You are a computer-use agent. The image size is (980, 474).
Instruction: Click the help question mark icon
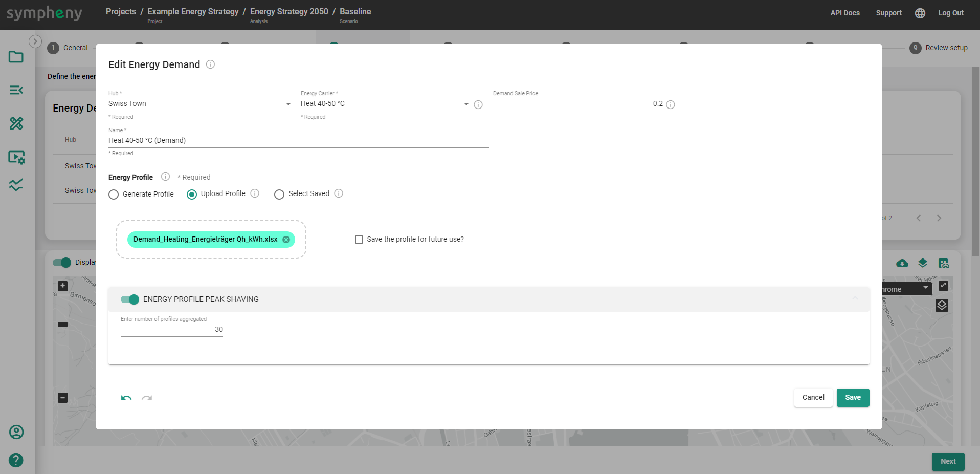click(16, 460)
